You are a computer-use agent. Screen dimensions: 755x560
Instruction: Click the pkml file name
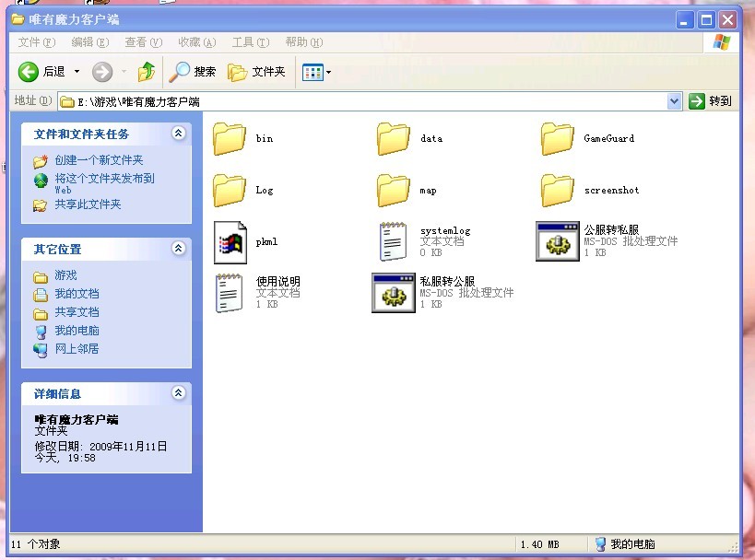coord(266,242)
